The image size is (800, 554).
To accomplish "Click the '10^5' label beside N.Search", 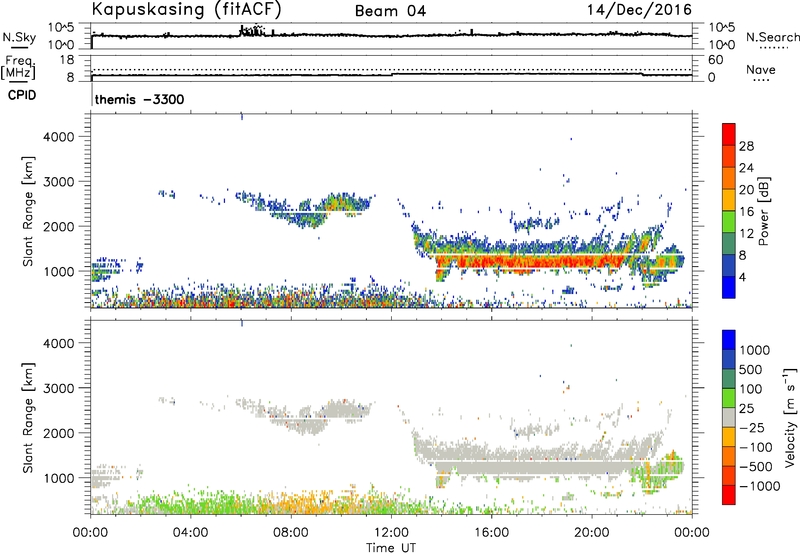I will (722, 27).
